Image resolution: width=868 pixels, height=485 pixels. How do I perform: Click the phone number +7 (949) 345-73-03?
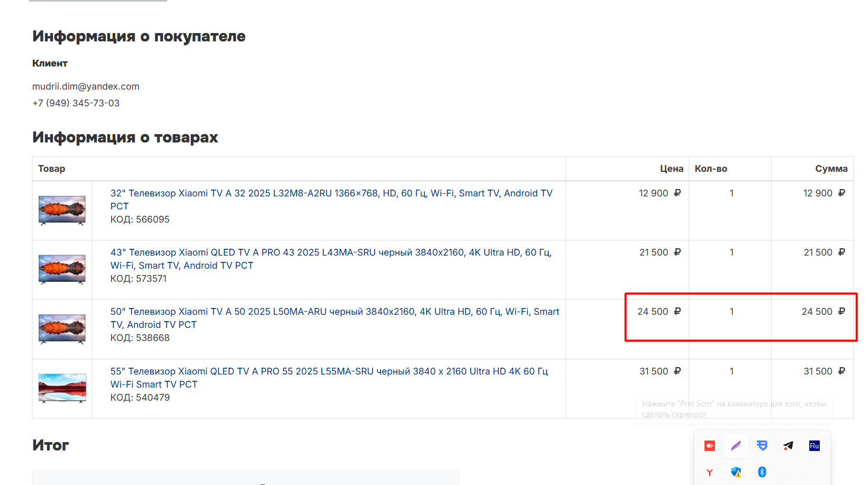76,103
